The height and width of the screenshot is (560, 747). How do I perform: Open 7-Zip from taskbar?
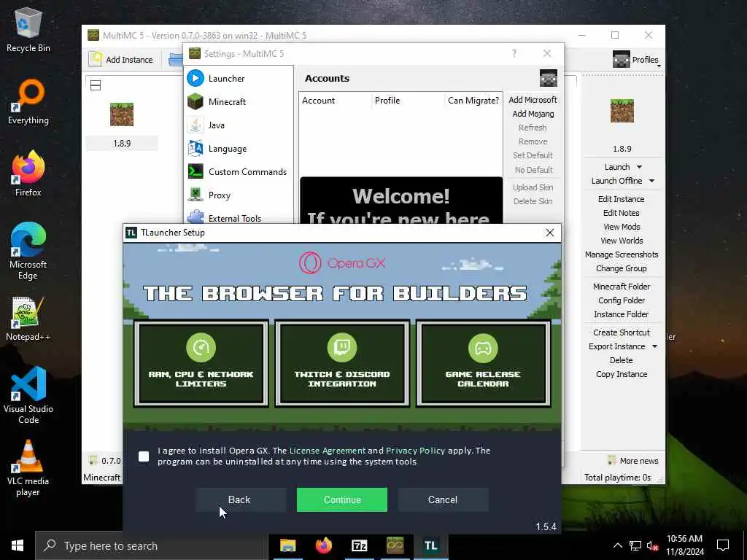click(359, 545)
